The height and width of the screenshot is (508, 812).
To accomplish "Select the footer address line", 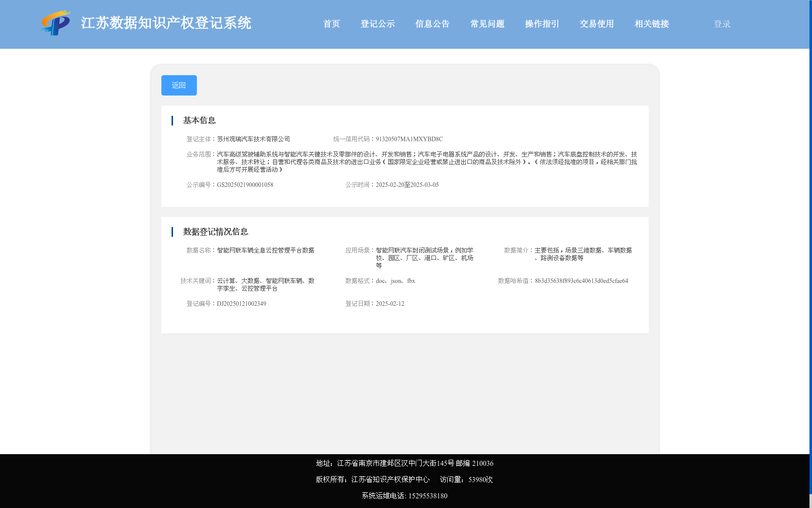I will [404, 463].
